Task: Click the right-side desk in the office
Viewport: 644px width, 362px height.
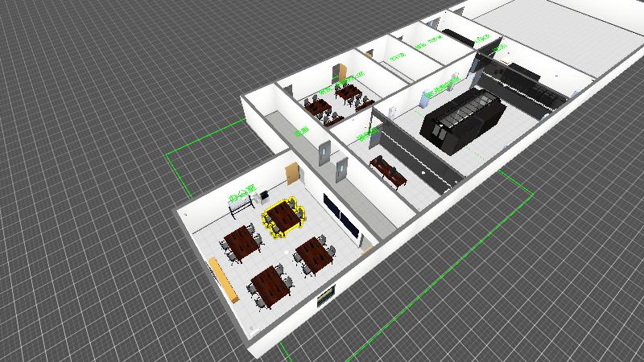Action: (315, 253)
